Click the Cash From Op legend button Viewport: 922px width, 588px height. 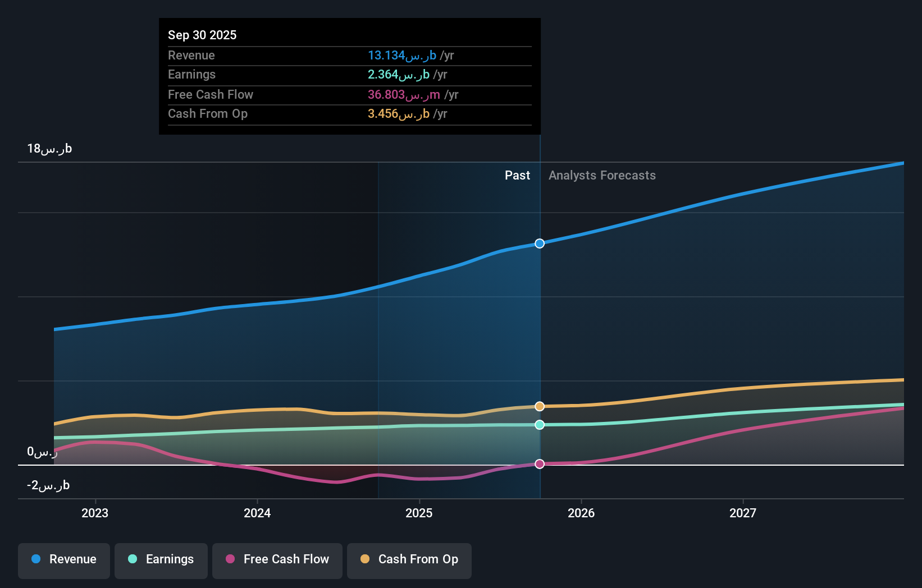[x=409, y=559]
